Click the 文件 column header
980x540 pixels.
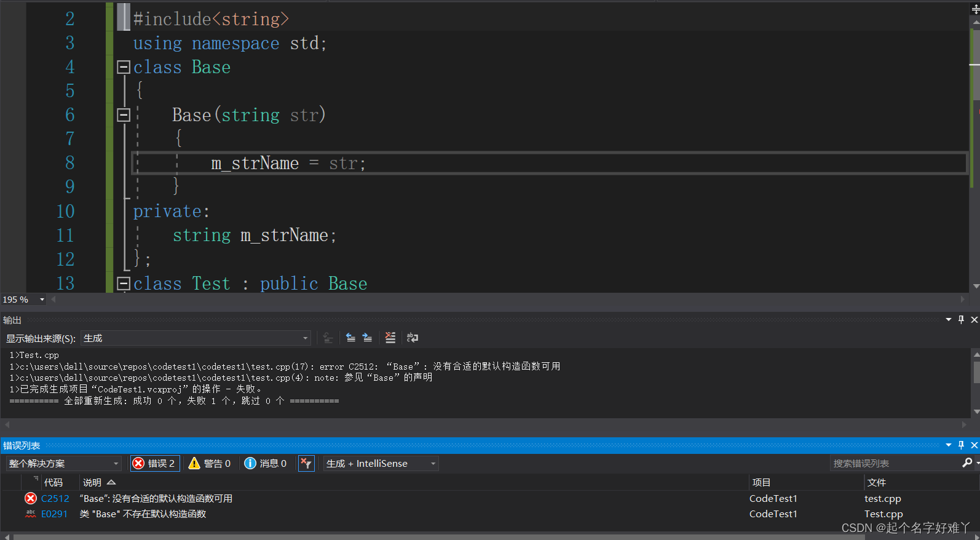coord(877,483)
